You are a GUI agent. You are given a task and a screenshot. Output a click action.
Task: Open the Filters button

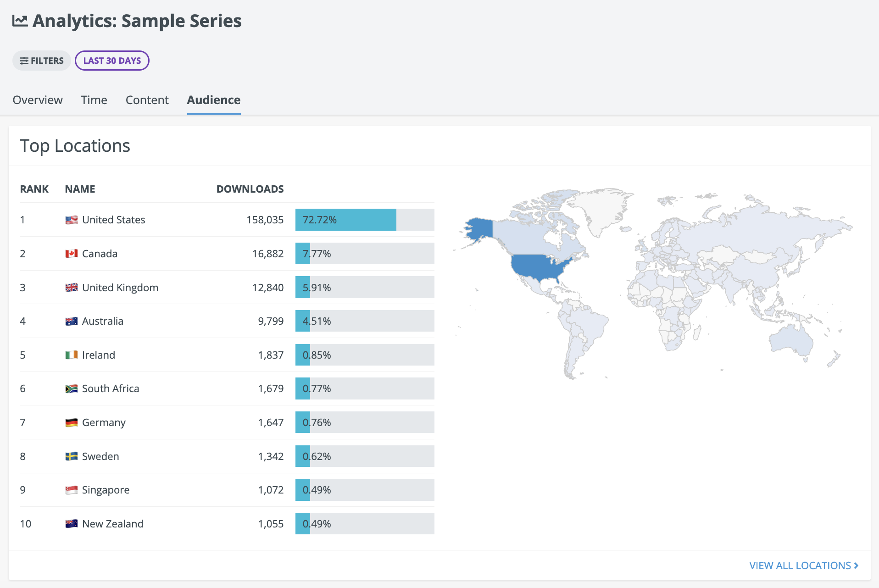42,61
